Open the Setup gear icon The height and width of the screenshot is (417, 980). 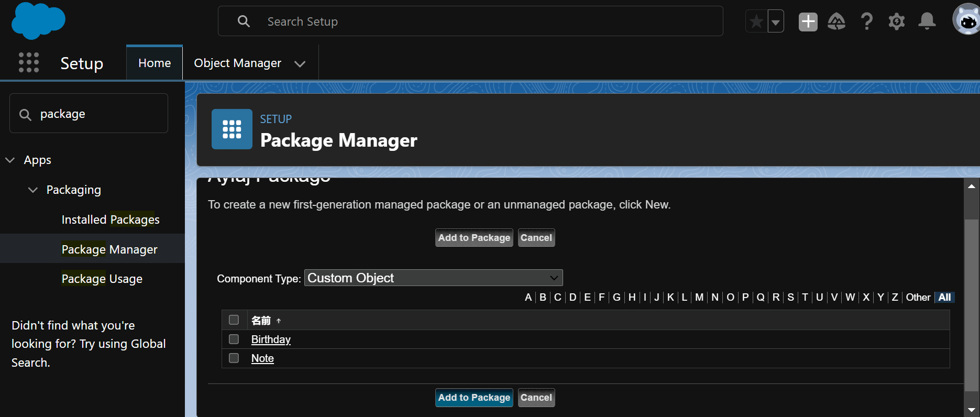(x=897, y=21)
